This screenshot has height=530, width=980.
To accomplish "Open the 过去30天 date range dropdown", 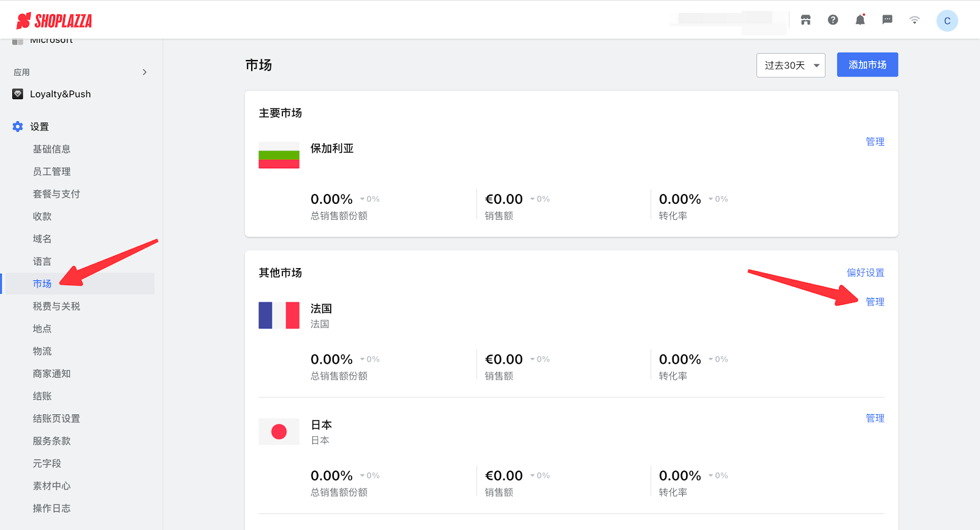I will (x=791, y=65).
